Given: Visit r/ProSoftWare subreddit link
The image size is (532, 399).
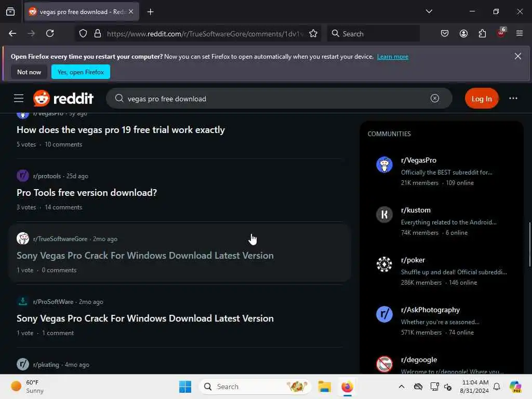Looking at the screenshot, I should (x=54, y=302).
